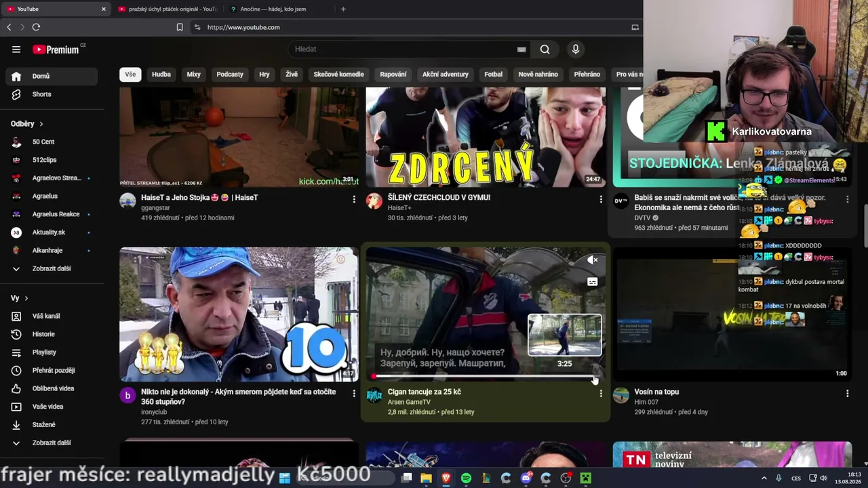Unmute the Cigan tancuje video preview
The image size is (868, 488).
pyautogui.click(x=593, y=260)
